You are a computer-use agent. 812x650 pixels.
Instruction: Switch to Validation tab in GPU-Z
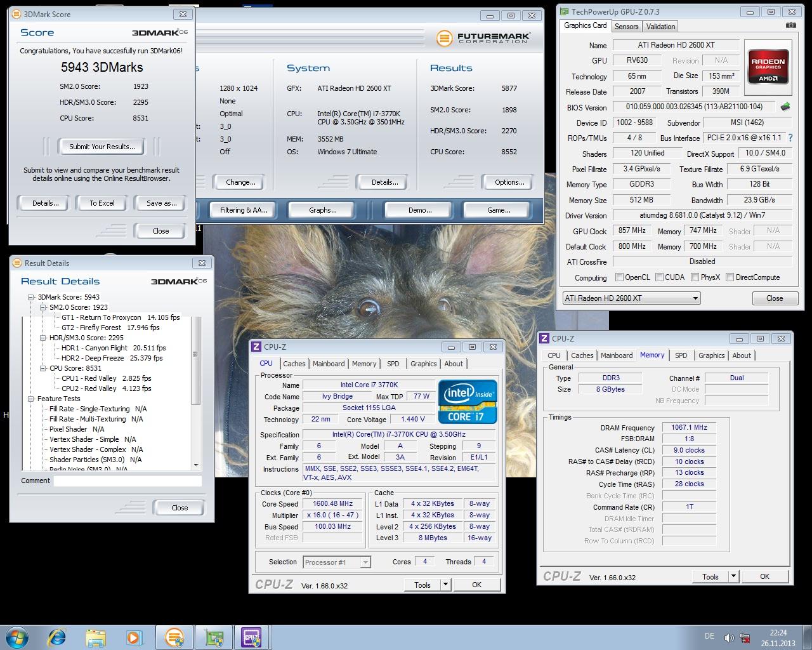click(x=660, y=27)
